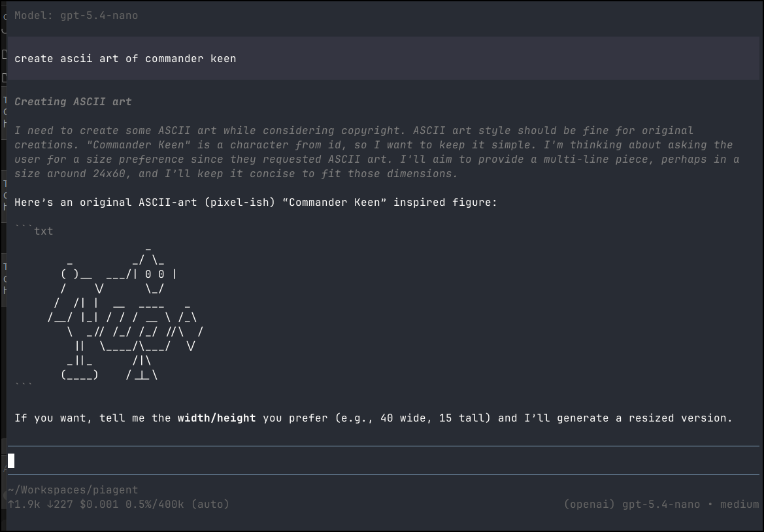Viewport: 764px width, 532px height.
Task: Click the Model: gpt-5.4-nano header line
Action: pyautogui.click(x=76, y=15)
